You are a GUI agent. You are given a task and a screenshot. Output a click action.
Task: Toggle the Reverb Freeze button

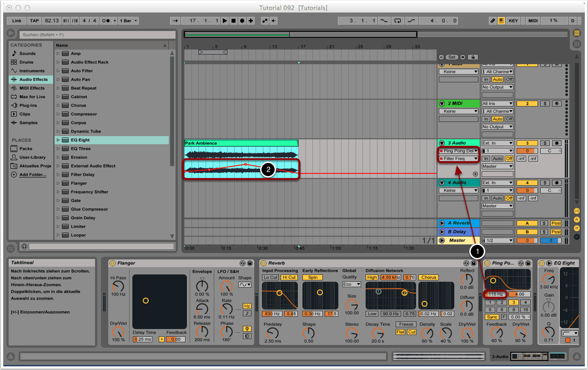tap(406, 324)
